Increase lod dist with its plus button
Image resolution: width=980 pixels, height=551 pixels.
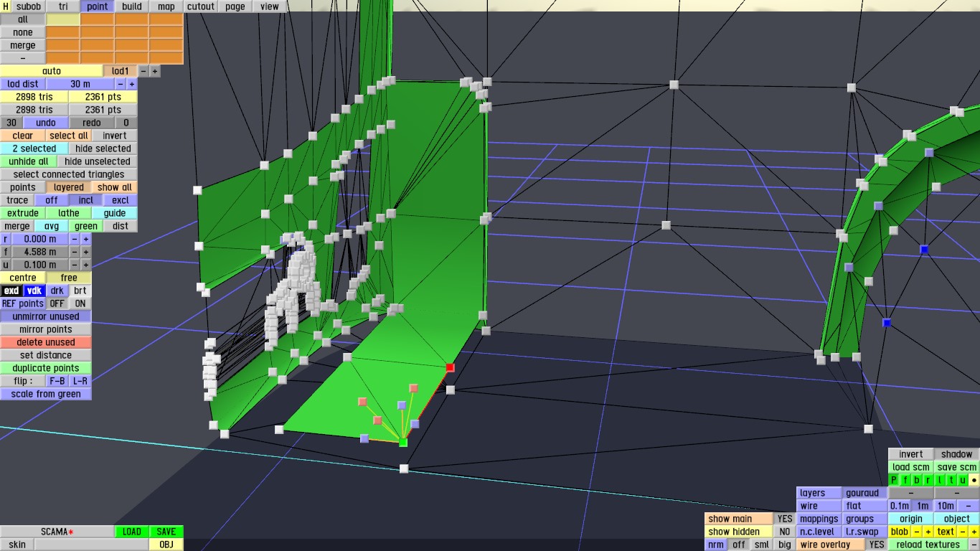(x=132, y=84)
